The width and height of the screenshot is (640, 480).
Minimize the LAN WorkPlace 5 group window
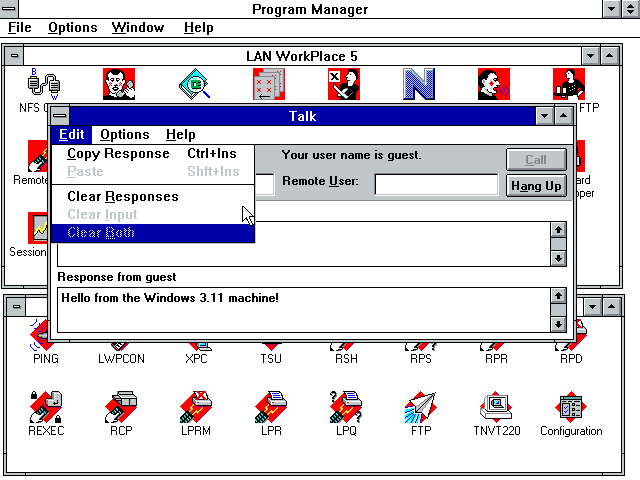(590, 56)
